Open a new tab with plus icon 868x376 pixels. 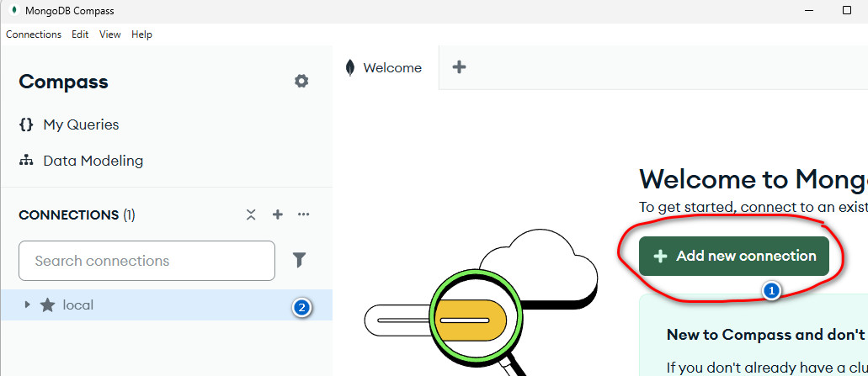(x=459, y=67)
